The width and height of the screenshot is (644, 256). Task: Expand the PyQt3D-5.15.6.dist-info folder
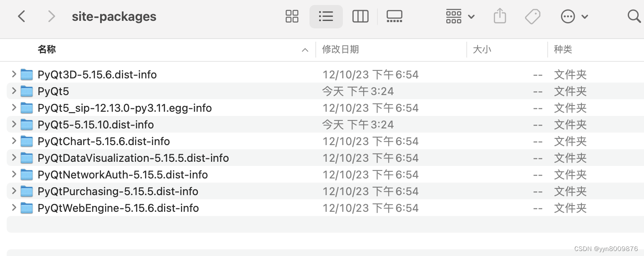(x=14, y=74)
